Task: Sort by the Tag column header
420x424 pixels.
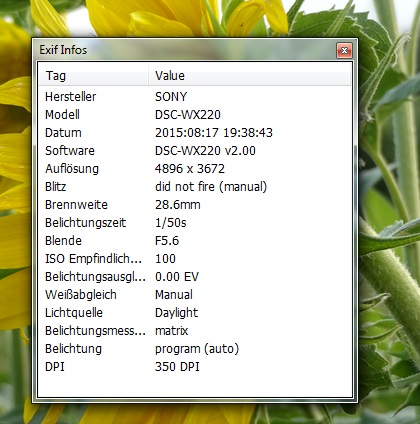Action: pyautogui.click(x=93, y=76)
